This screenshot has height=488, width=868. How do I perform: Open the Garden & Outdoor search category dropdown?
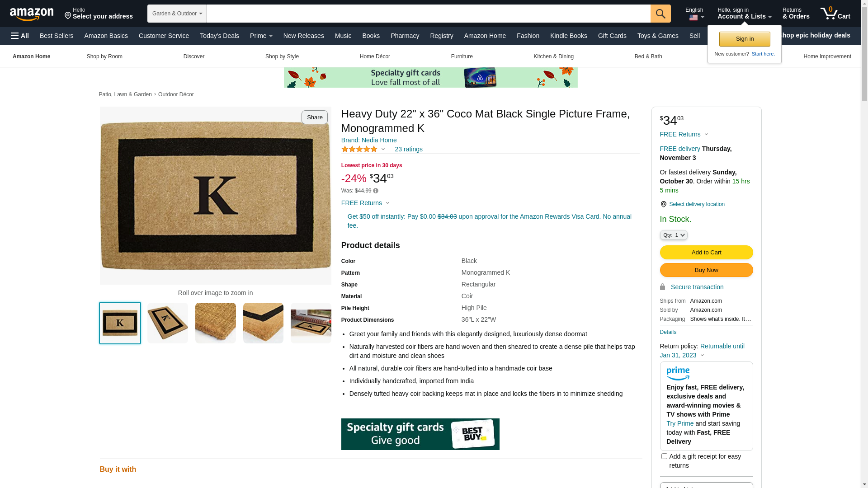[x=177, y=14]
